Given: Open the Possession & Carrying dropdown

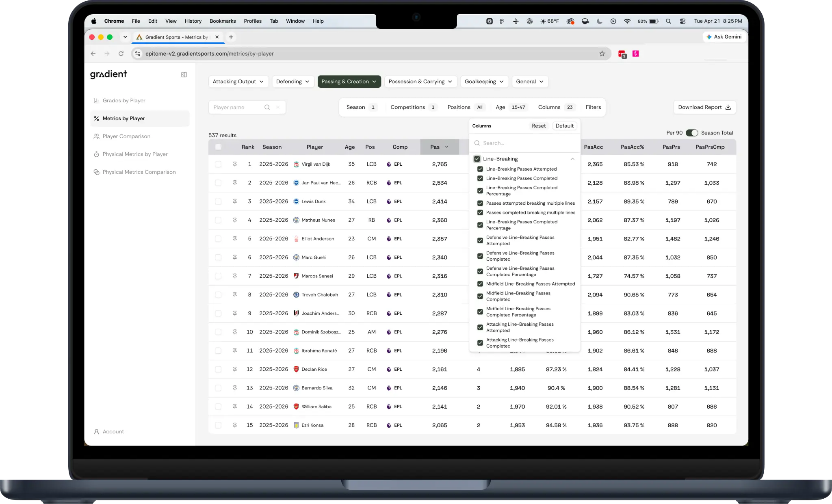Looking at the screenshot, I should (x=420, y=82).
